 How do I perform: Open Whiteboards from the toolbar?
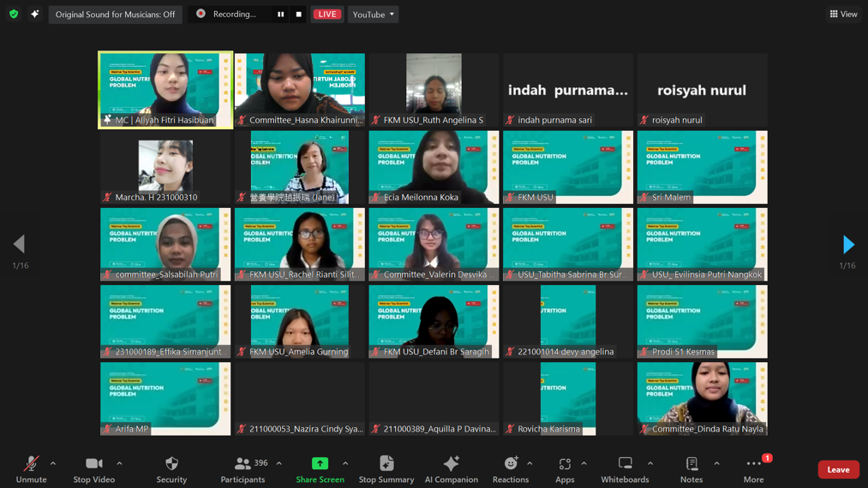(x=625, y=469)
